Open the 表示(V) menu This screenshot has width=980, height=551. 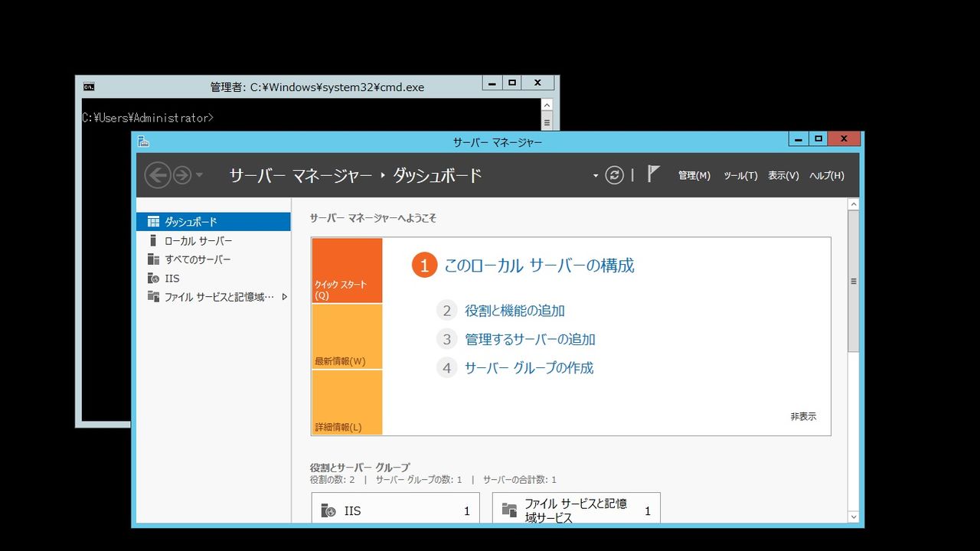(x=783, y=175)
